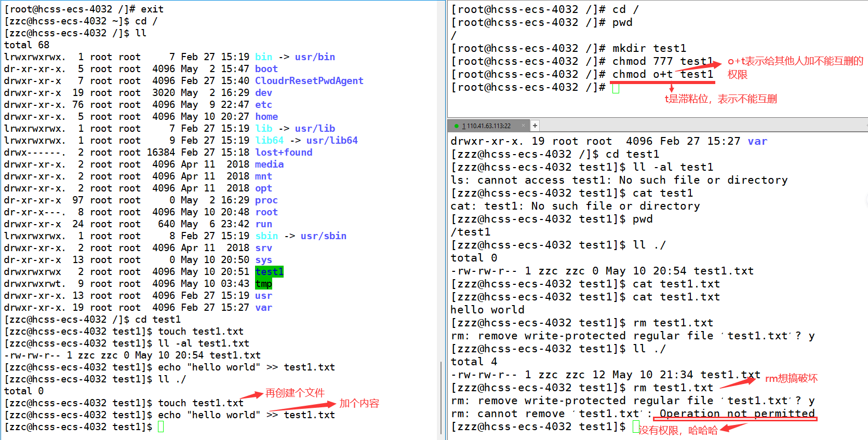Click the 'hello world' output in right pane
Image resolution: width=868 pixels, height=440 pixels.
coord(487,310)
